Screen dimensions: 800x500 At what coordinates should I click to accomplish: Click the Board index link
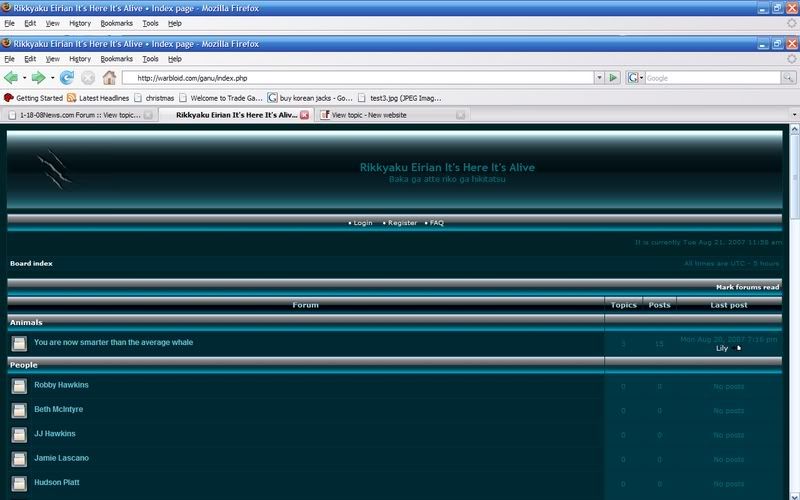coord(31,263)
